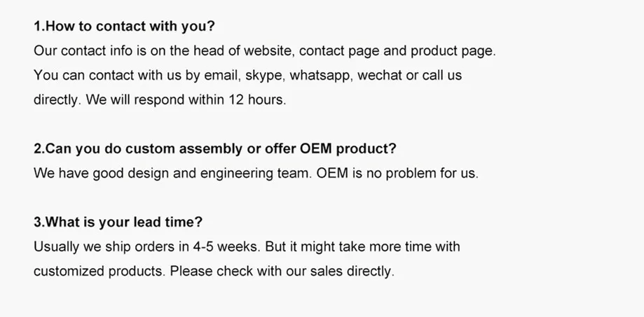The width and height of the screenshot is (644, 317).
Task: Click the phrase 'But it might take more time with'
Action: click(362, 247)
